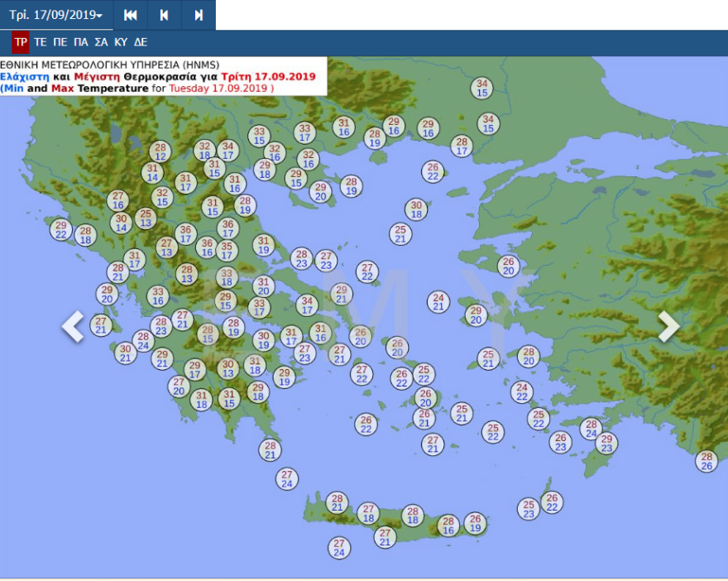Advance to next forecast day
The width and height of the screenshot is (728, 581).
tap(199, 15)
